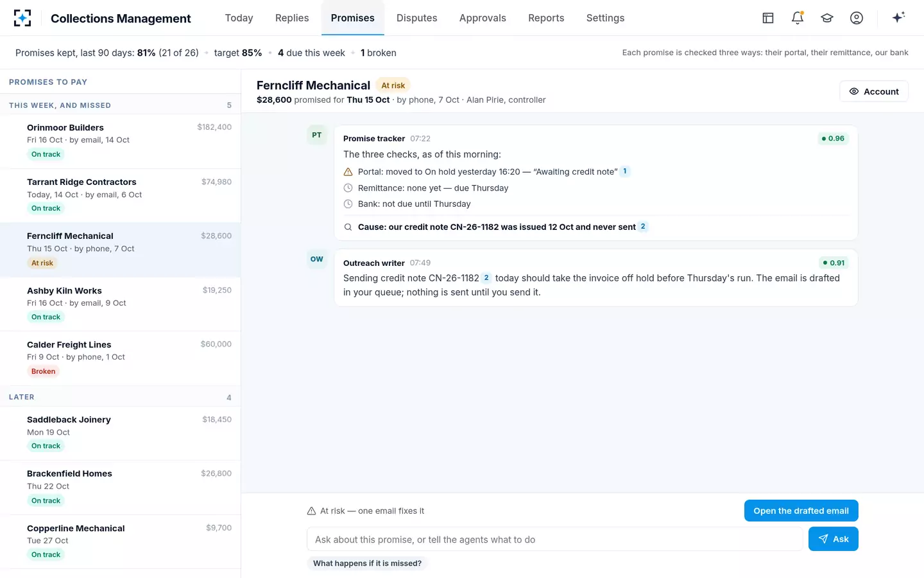This screenshot has width=924, height=578.
Task: Click At risk badge beside Ferncliff Mechanical heading
Action: point(393,85)
